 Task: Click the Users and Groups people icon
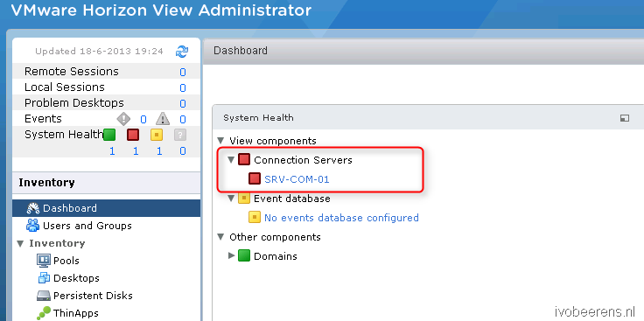click(x=33, y=226)
